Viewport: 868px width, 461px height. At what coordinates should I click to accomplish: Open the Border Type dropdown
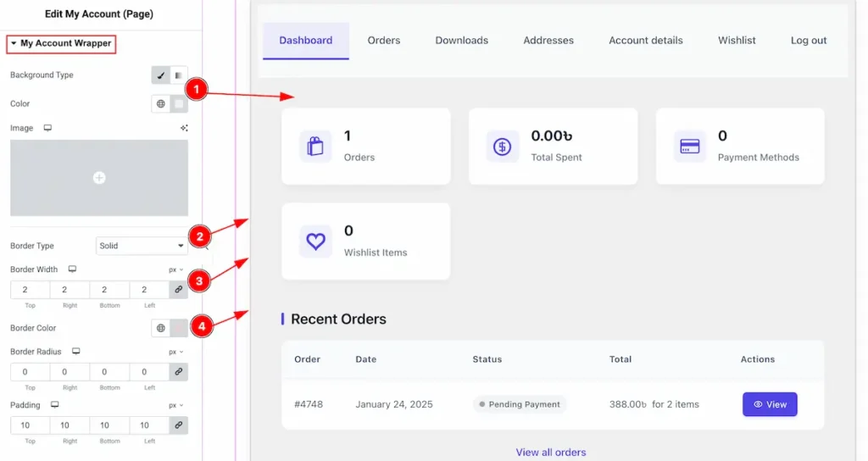(142, 246)
